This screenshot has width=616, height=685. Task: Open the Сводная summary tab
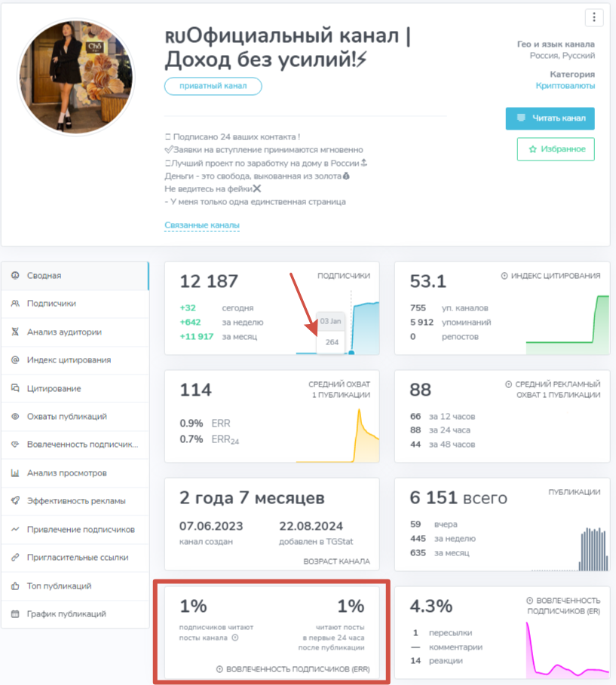pyautogui.click(x=75, y=276)
